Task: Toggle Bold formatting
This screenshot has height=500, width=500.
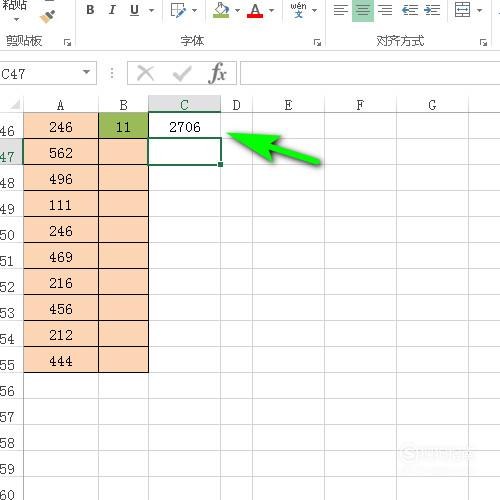Action: (x=90, y=10)
